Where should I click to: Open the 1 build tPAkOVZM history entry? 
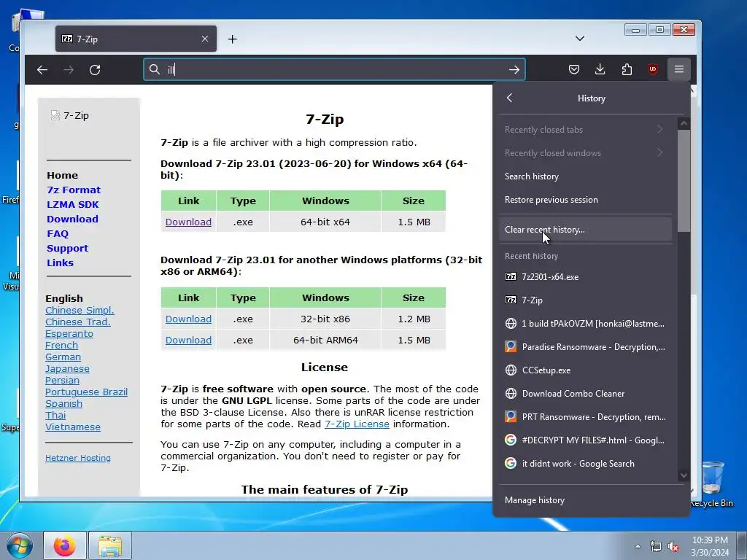click(x=585, y=323)
